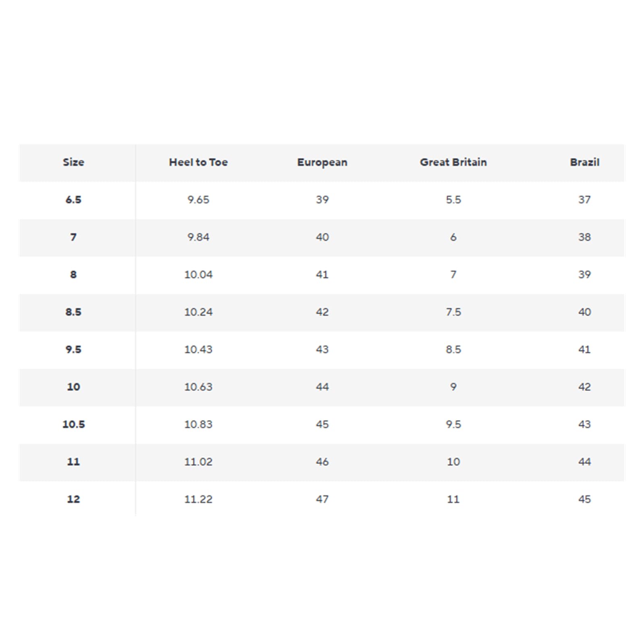The image size is (644, 644).
Task: Click the Heel to Toe header
Action: [198, 162]
